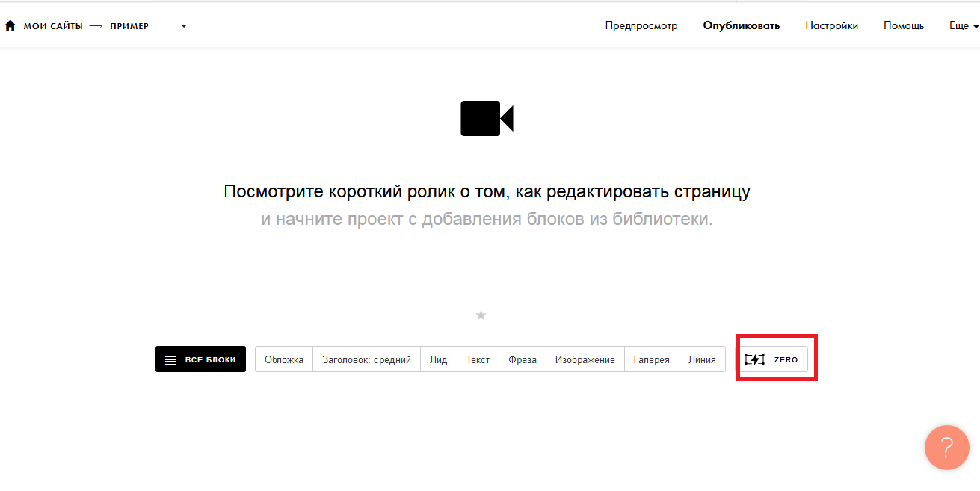This screenshot has width=980, height=491.
Task: Open the Мои сайты breadcrumb link
Action: [x=53, y=26]
